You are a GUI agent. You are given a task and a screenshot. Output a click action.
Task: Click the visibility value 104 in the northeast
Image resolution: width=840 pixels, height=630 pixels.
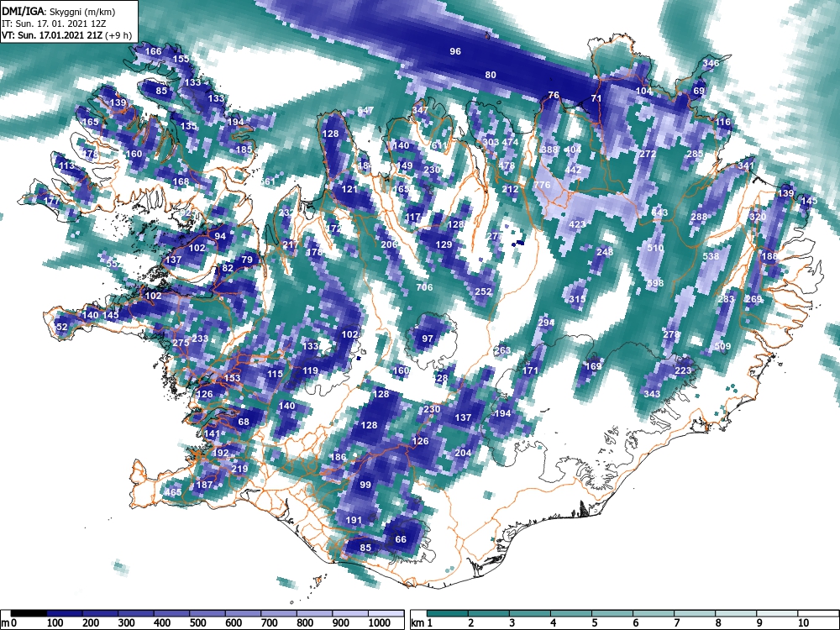point(643,91)
